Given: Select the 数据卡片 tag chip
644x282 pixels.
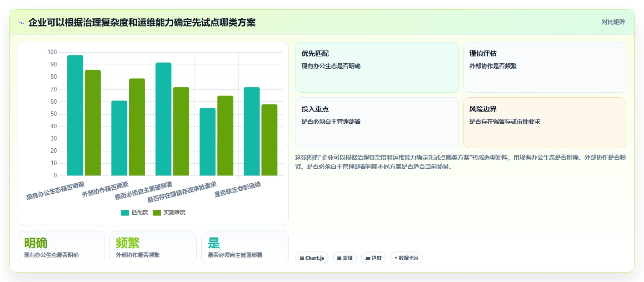Looking at the screenshot, I should tap(406, 258).
